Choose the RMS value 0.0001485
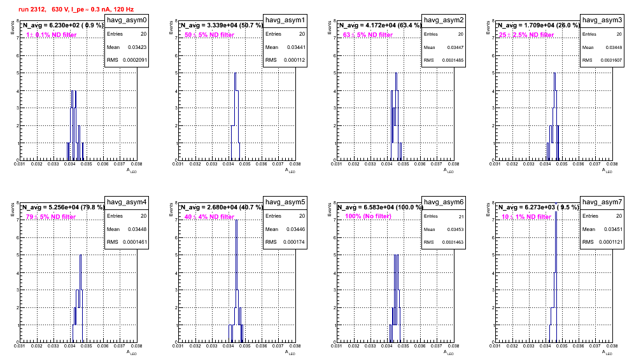This screenshot has height=364, width=634. [x=453, y=60]
